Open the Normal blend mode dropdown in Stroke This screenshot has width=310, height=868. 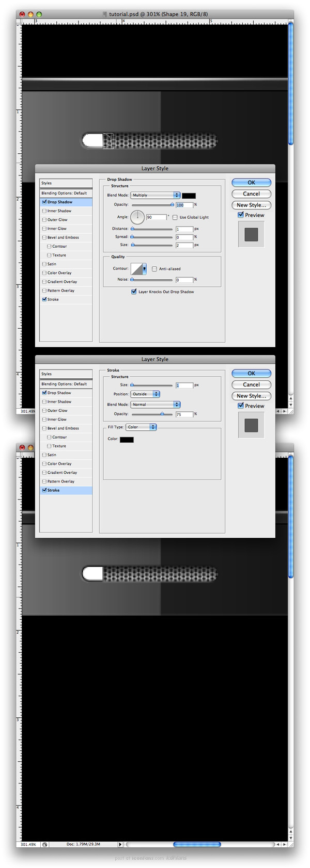click(155, 405)
